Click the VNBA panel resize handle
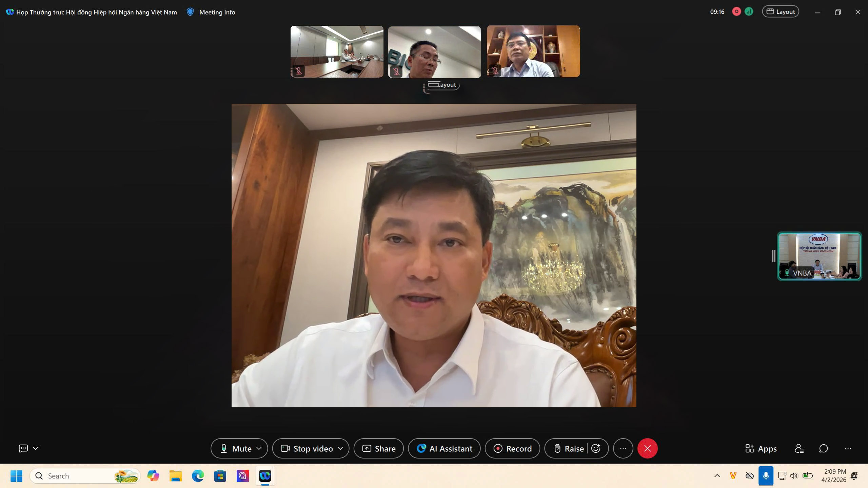868x488 pixels. 773,256
